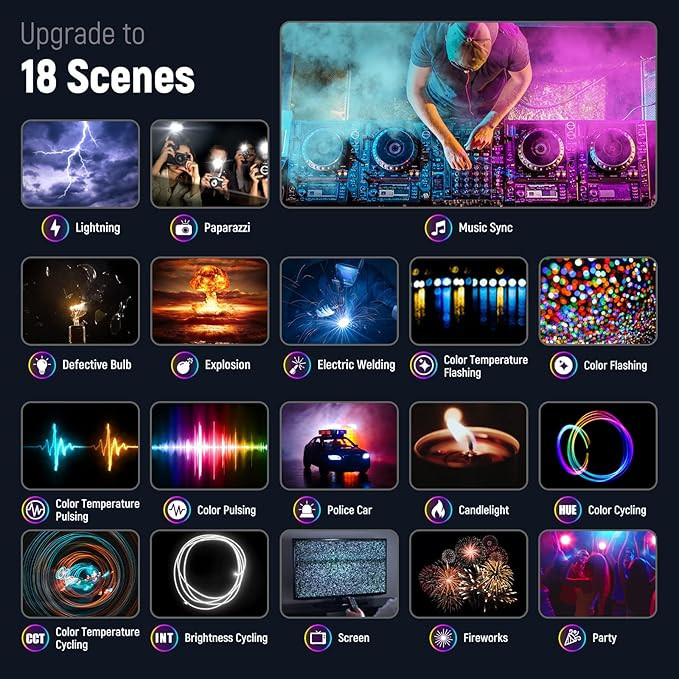Viewport: 679px width, 679px height.
Task: Select the Explosion bomb icon
Action: coord(184,365)
